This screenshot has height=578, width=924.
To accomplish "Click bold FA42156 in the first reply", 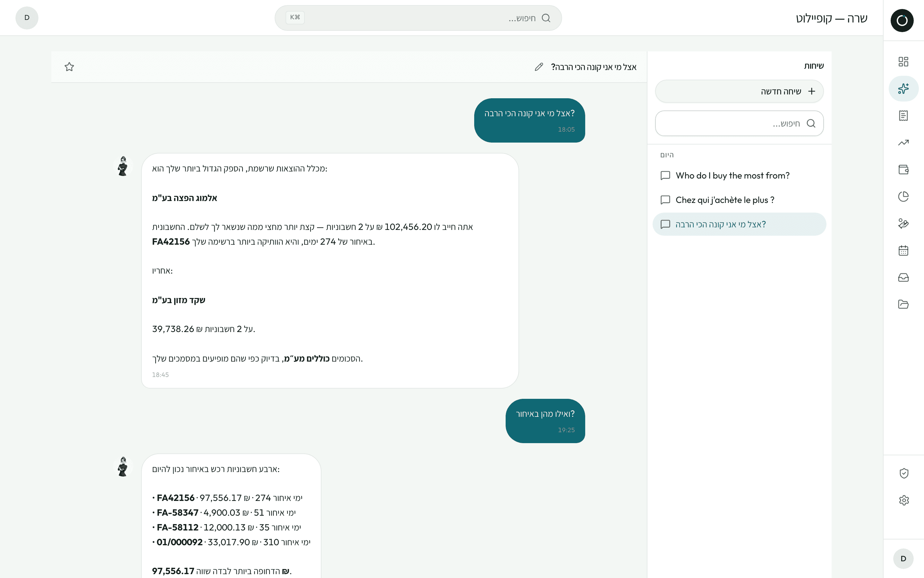I will coord(171,241).
